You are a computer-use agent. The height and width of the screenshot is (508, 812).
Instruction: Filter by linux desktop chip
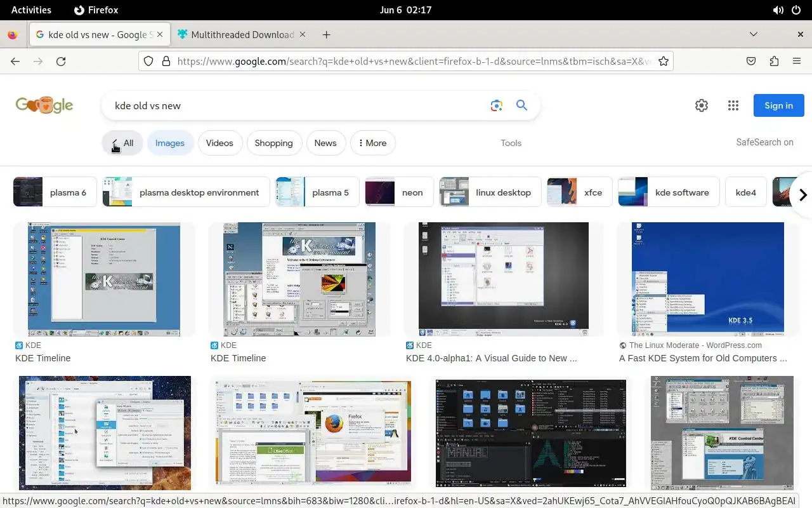pos(490,192)
